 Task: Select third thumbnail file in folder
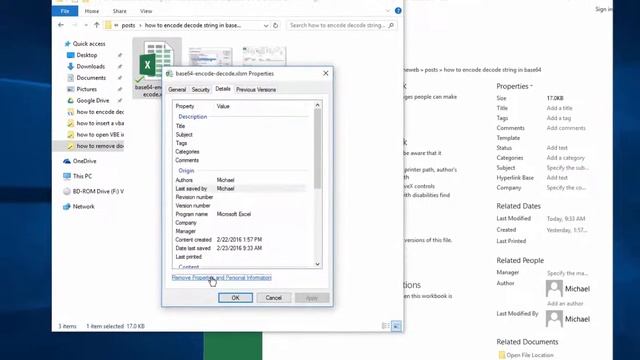click(264, 56)
